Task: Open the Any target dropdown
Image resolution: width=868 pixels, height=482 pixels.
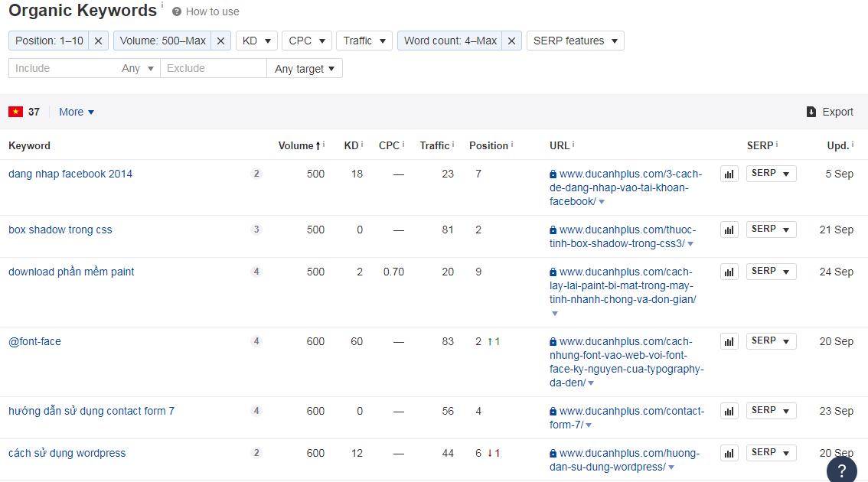Action: (305, 69)
